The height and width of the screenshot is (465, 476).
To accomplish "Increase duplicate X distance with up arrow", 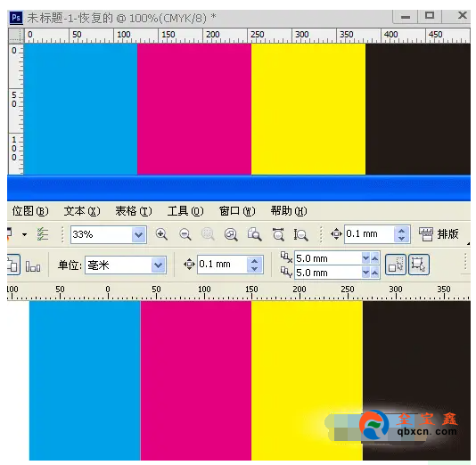I will 375,258.
